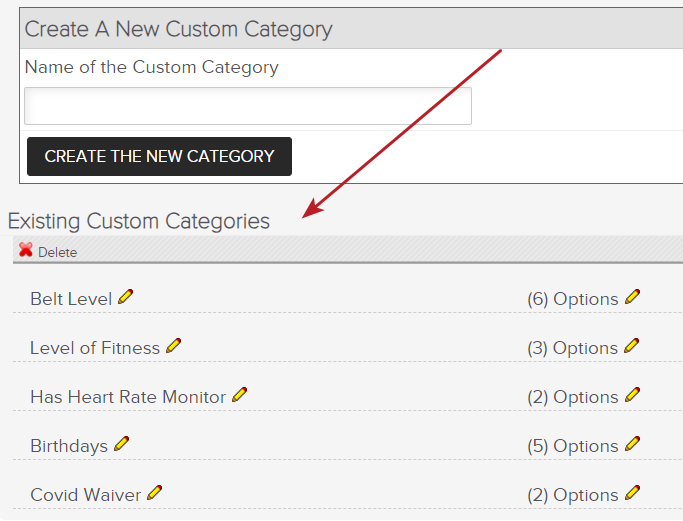Edit Level of Fitness options pencil

[x=632, y=346]
